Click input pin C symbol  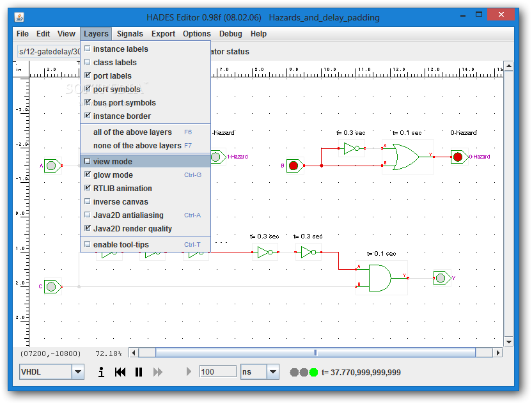click(52, 286)
